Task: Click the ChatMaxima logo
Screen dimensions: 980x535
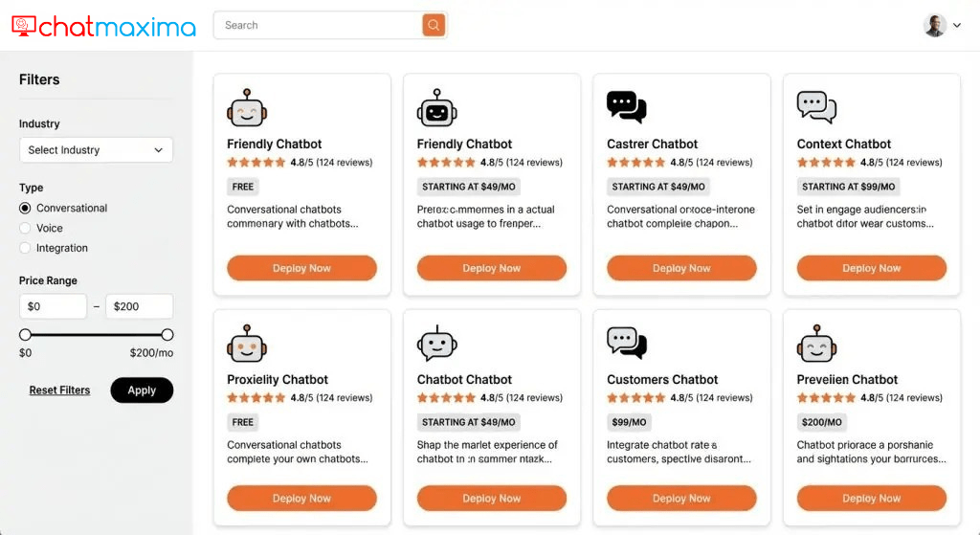Action: tap(103, 27)
